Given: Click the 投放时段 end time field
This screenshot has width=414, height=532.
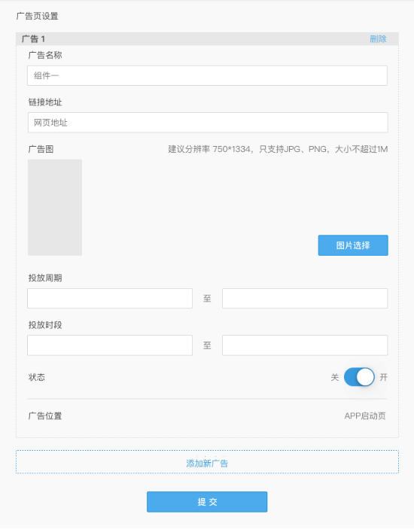Looking at the screenshot, I should tap(305, 345).
